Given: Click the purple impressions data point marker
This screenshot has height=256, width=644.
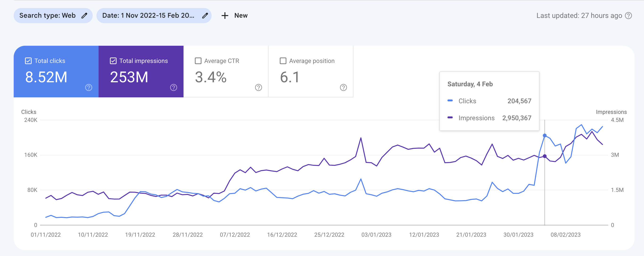Looking at the screenshot, I should tap(545, 156).
